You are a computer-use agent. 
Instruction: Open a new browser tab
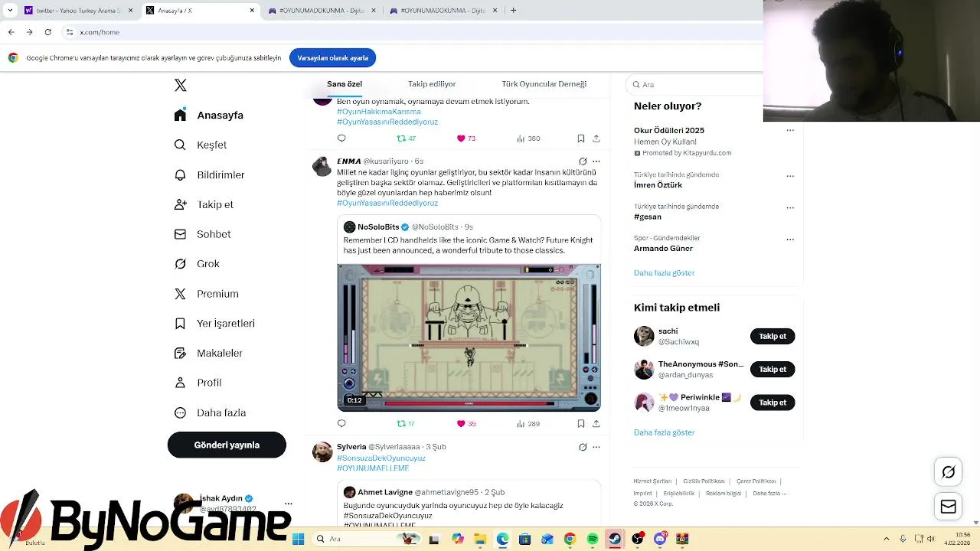[x=513, y=11]
